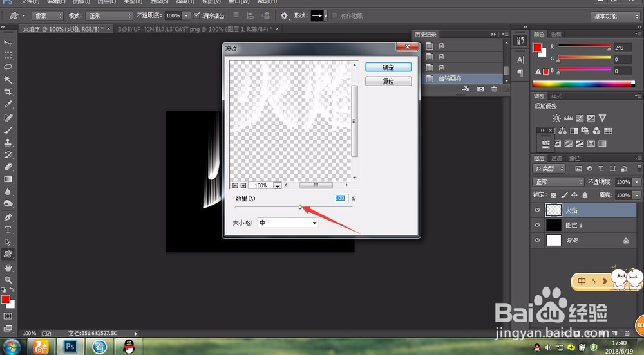Select the Hand tool
The width and height of the screenshot is (644, 355).
tap(8, 268)
